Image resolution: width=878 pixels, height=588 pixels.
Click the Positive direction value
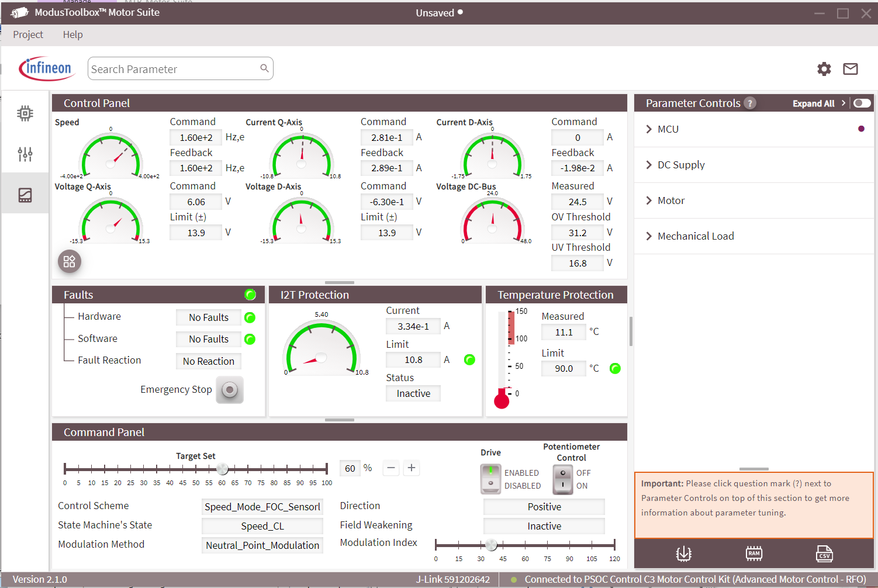pos(544,507)
